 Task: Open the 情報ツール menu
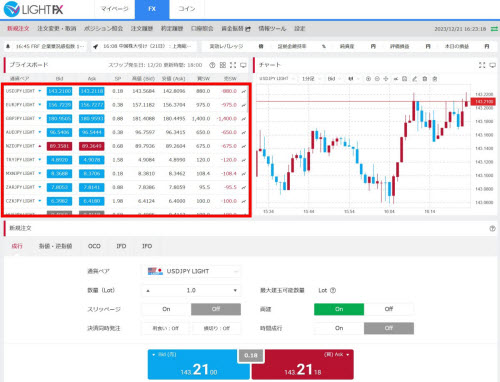(x=272, y=29)
